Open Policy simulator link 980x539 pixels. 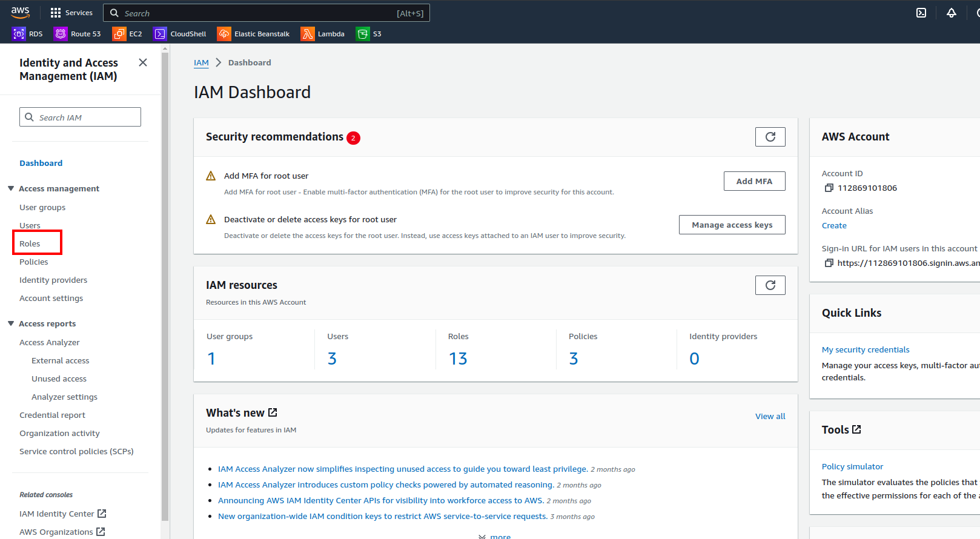pyautogui.click(x=852, y=466)
